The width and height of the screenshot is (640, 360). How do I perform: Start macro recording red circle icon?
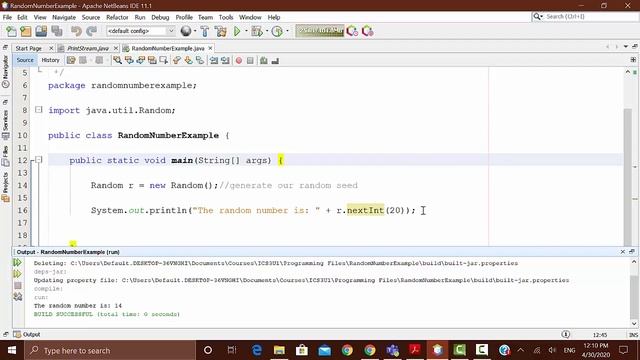point(239,60)
